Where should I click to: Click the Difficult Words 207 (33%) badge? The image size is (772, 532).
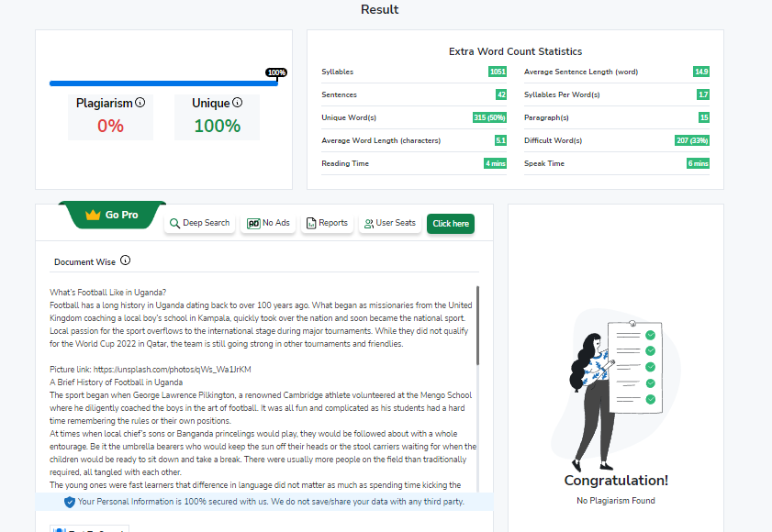(691, 140)
